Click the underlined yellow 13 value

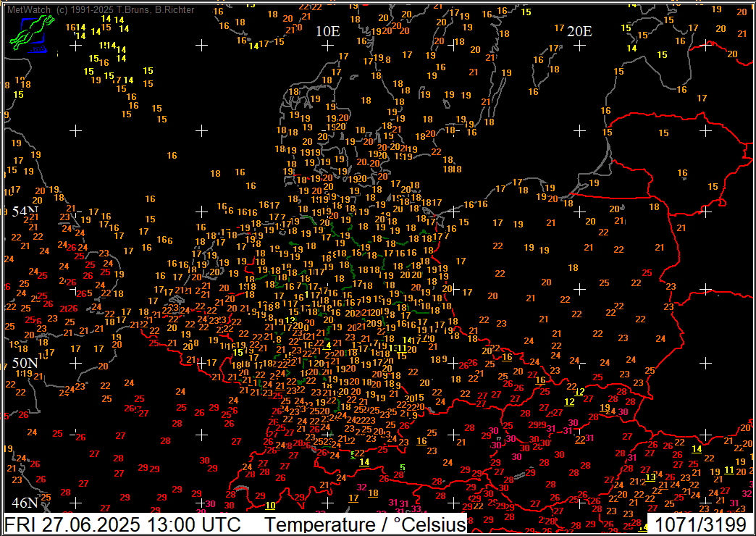click(650, 477)
